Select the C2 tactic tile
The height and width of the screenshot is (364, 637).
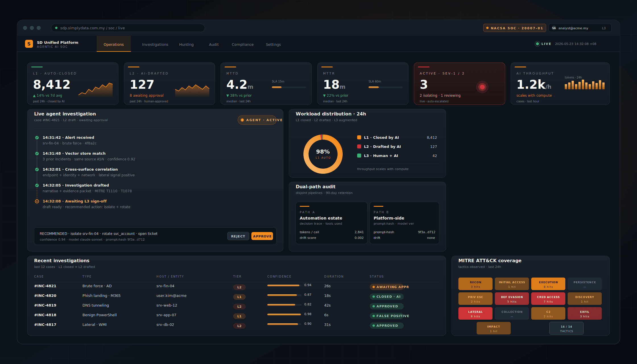(x=548, y=313)
